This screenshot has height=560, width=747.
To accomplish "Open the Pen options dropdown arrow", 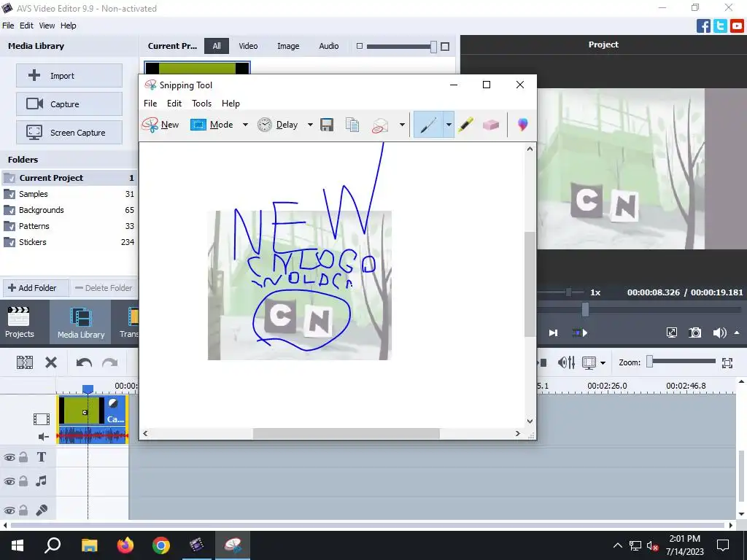I will [449, 125].
